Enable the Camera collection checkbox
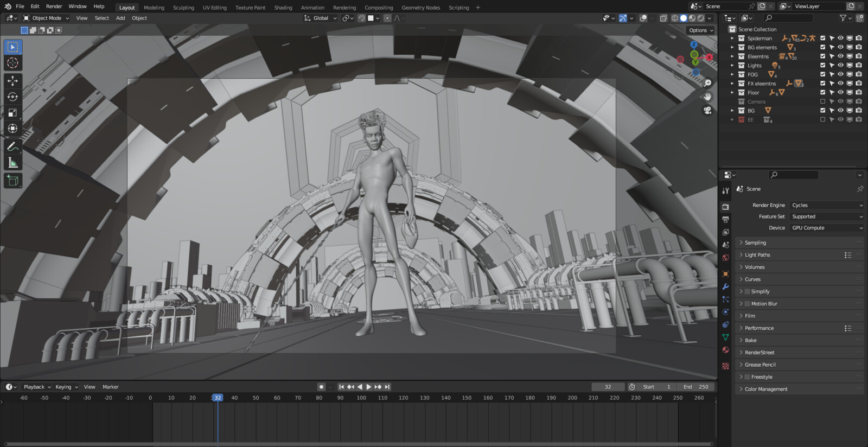 point(822,101)
